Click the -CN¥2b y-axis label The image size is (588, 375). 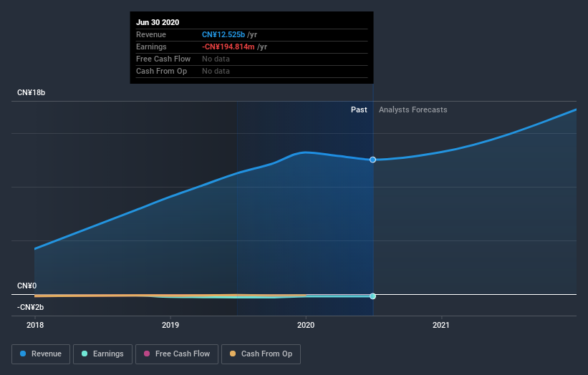coord(30,307)
